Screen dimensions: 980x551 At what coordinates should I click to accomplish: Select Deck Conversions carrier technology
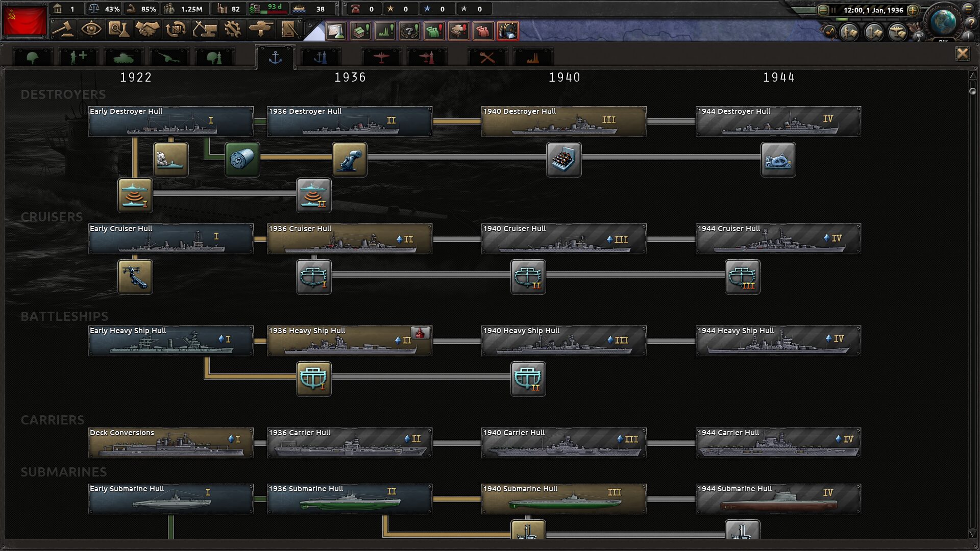tap(171, 443)
